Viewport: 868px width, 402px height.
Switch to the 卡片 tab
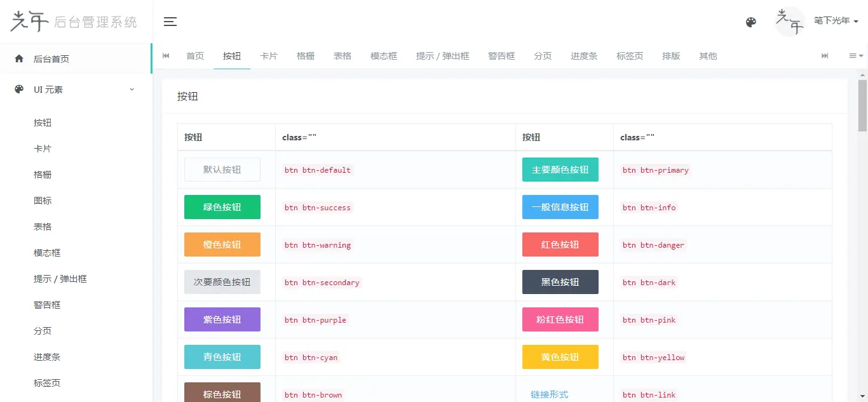[x=269, y=56]
